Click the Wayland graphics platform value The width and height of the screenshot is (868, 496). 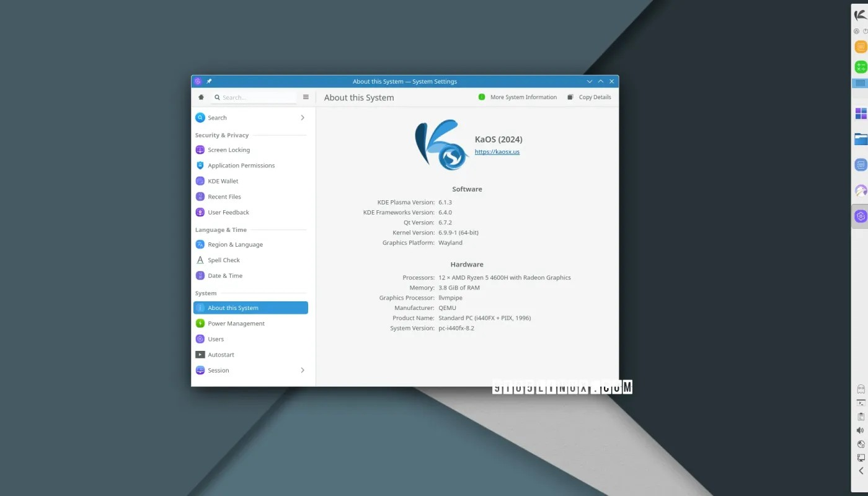[450, 242]
